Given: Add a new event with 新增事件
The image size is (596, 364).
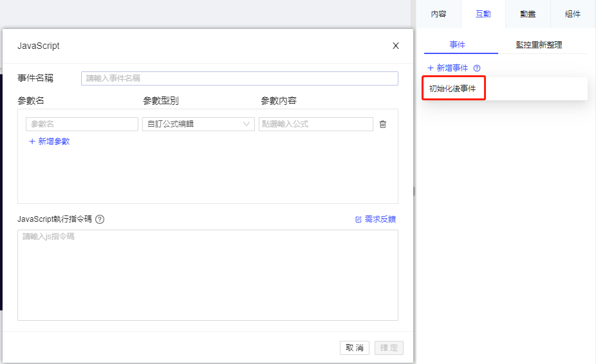Looking at the screenshot, I should pos(448,68).
